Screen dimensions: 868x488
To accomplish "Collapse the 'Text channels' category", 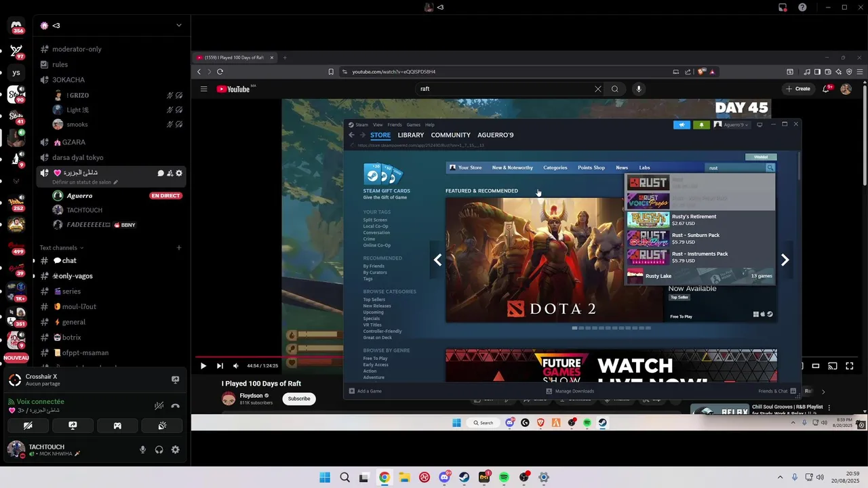I will pos(62,247).
